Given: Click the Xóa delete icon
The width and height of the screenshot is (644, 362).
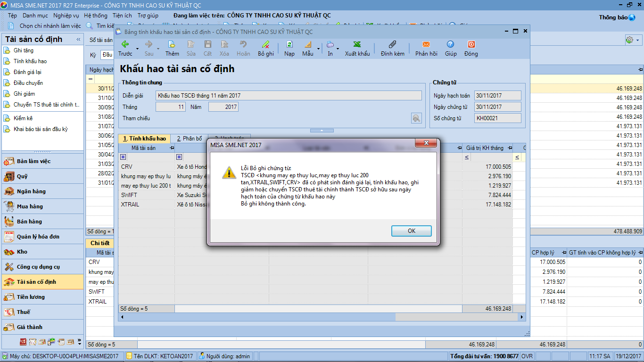Looking at the screenshot, I should [x=224, y=44].
